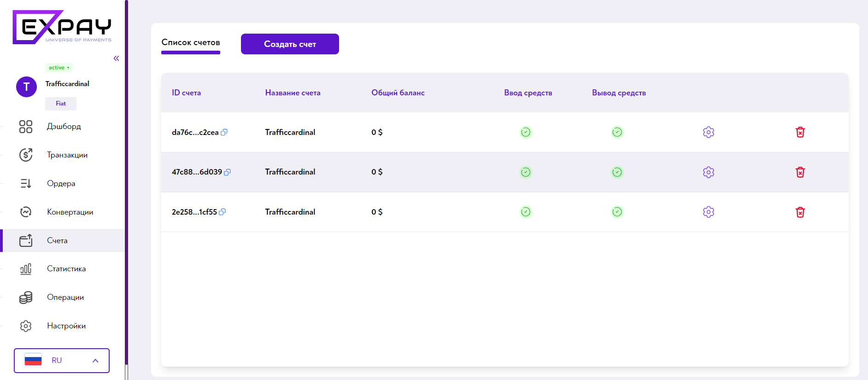Open settings gear for account 47c88...6d039
The height and width of the screenshot is (380, 868).
pyautogui.click(x=709, y=172)
